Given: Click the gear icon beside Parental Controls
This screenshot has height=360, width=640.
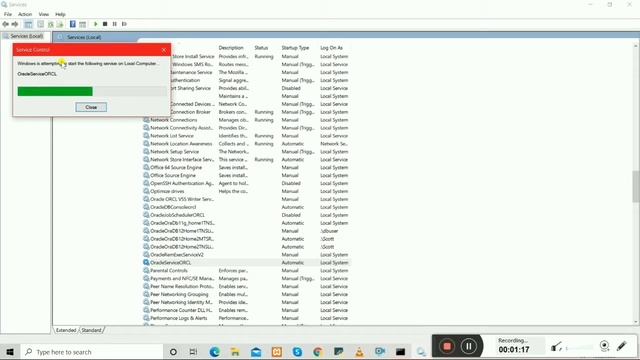Looking at the screenshot, I should [146, 270].
